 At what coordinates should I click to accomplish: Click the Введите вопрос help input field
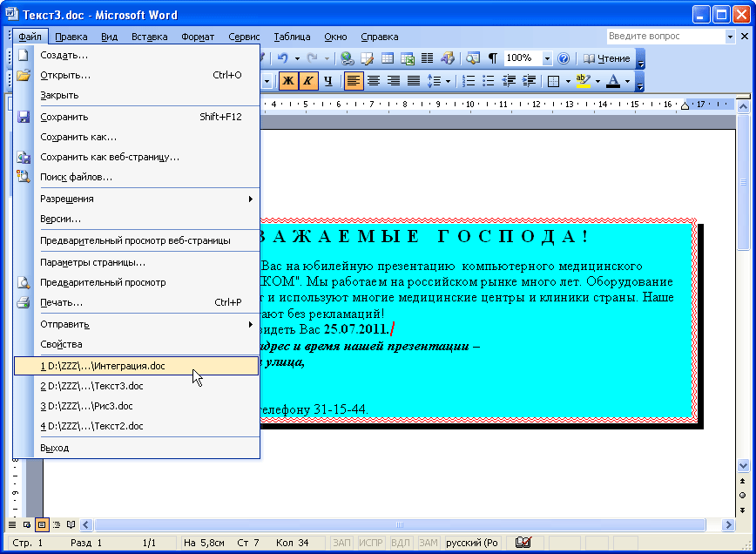(x=665, y=37)
